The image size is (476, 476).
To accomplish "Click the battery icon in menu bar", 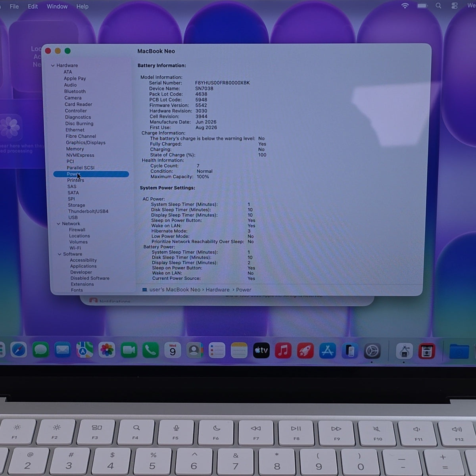I will pos(422,6).
